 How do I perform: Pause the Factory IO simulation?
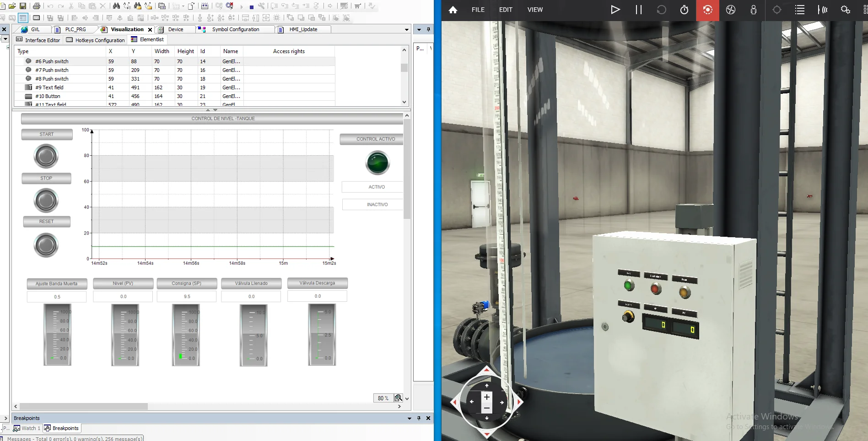(x=638, y=10)
